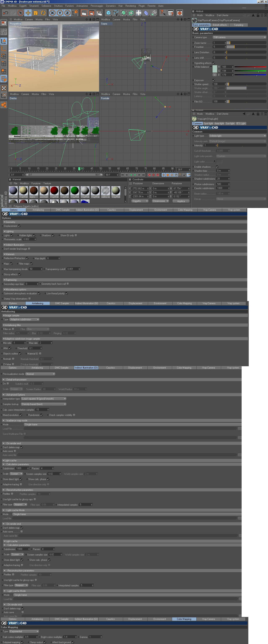Image resolution: width=268 pixels, height=644 pixels.
Task: Select the live selection cursor tool
Action: [21, 13]
